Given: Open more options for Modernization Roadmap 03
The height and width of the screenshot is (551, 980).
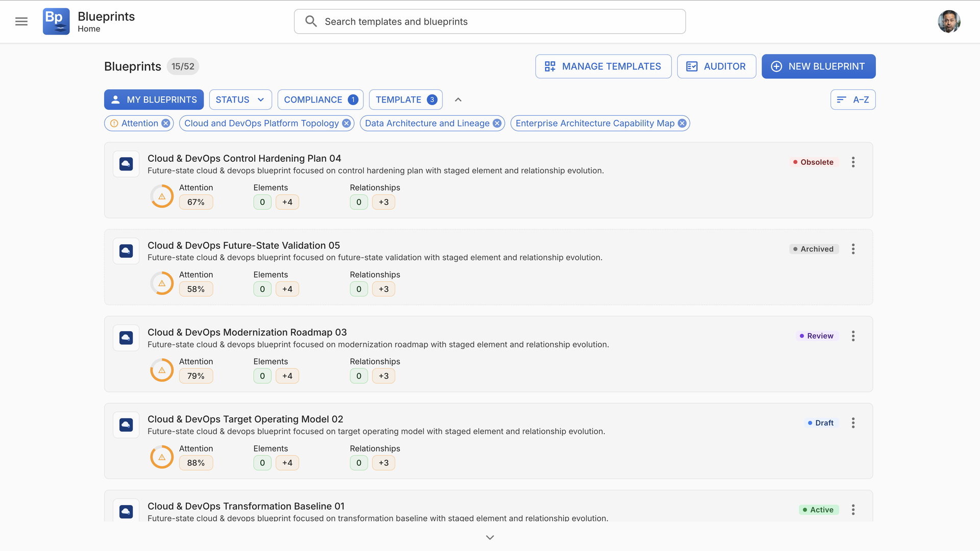Looking at the screenshot, I should point(853,336).
